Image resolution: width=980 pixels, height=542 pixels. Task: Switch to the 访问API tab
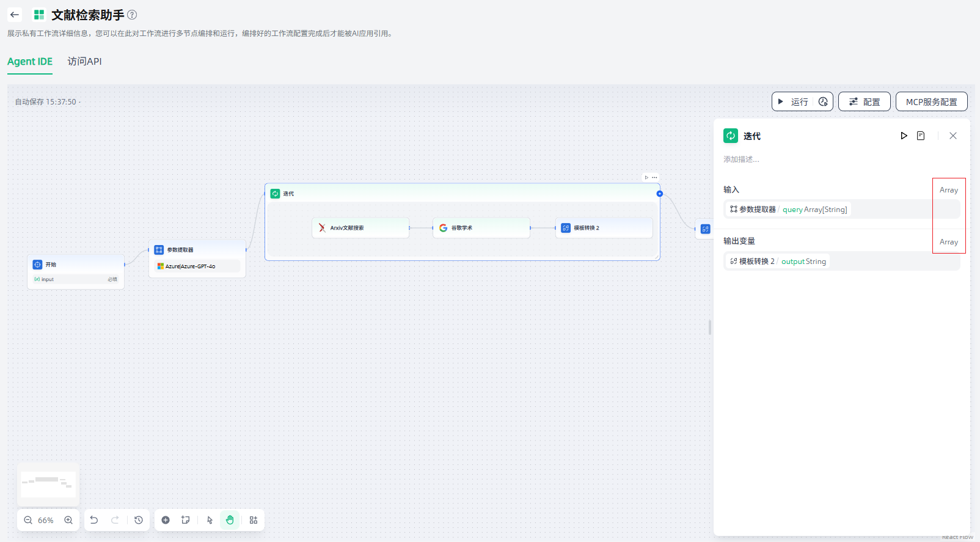(x=84, y=61)
